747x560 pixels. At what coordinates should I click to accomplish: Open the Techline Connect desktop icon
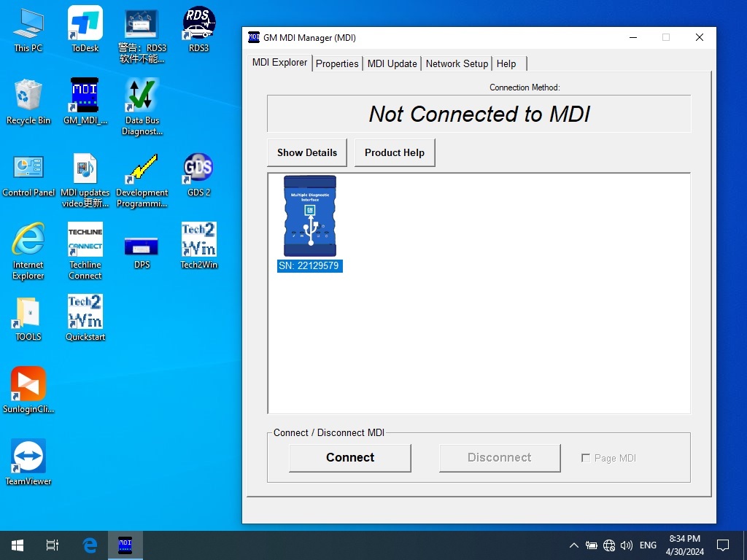85,241
